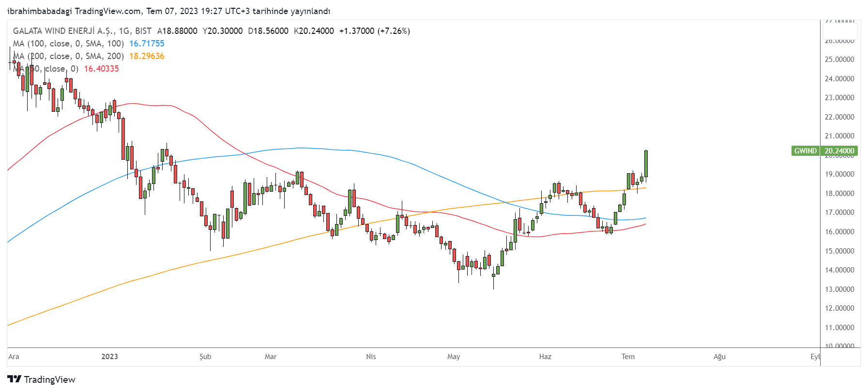Screen dimensions: 868x392
Task: Click the Haz month label on time axis
Action: (x=545, y=357)
